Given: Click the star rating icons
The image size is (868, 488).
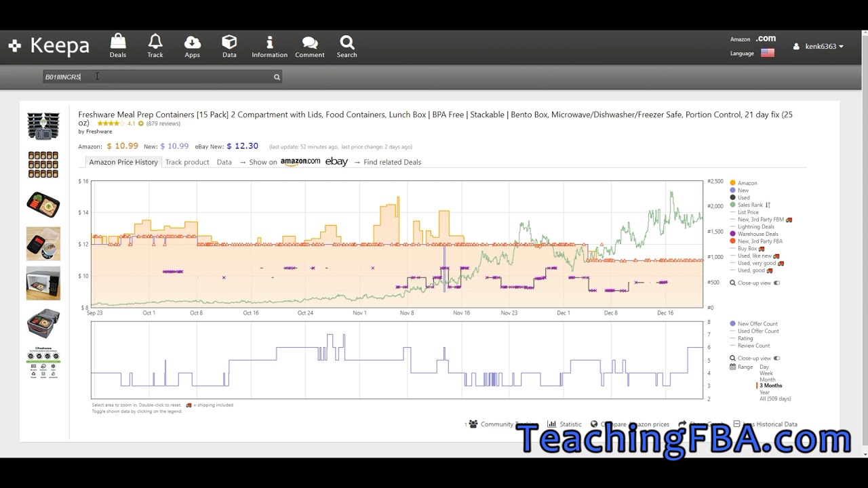Looking at the screenshot, I should point(110,123).
